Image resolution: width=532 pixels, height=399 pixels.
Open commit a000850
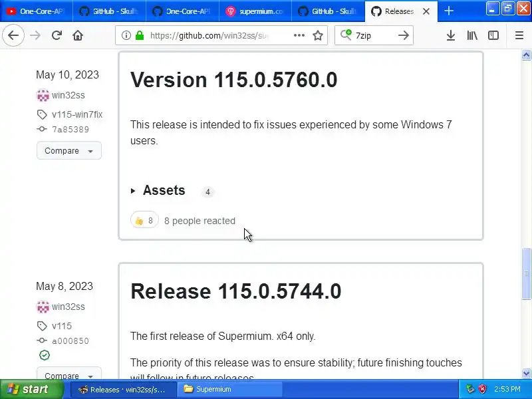click(x=70, y=340)
